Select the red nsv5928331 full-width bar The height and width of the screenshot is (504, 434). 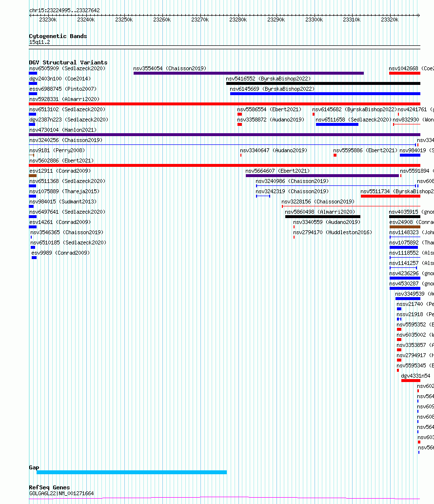point(224,104)
